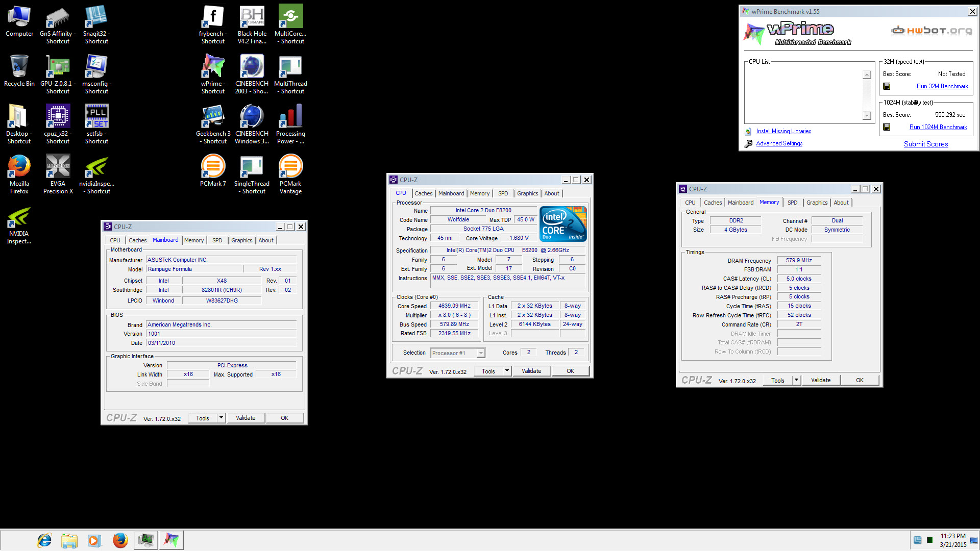Save 1024M score floppy icon
The image size is (980, 551).
(x=887, y=127)
